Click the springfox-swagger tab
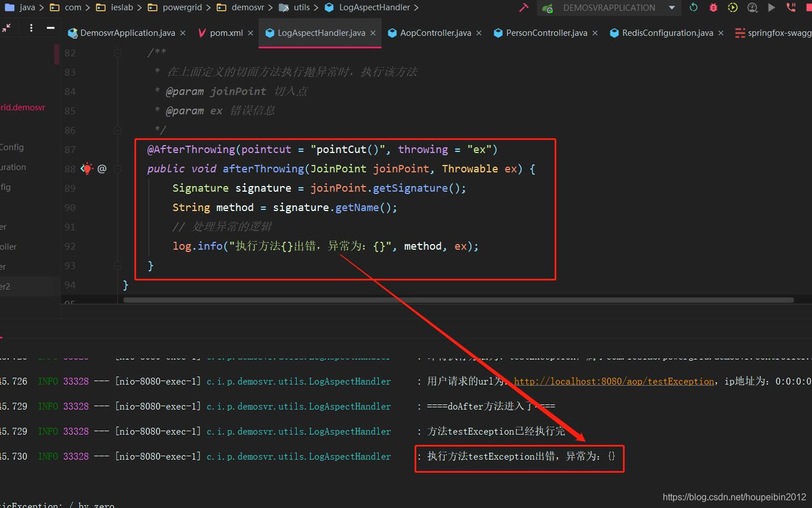The width and height of the screenshot is (812, 508). pyautogui.click(x=773, y=33)
